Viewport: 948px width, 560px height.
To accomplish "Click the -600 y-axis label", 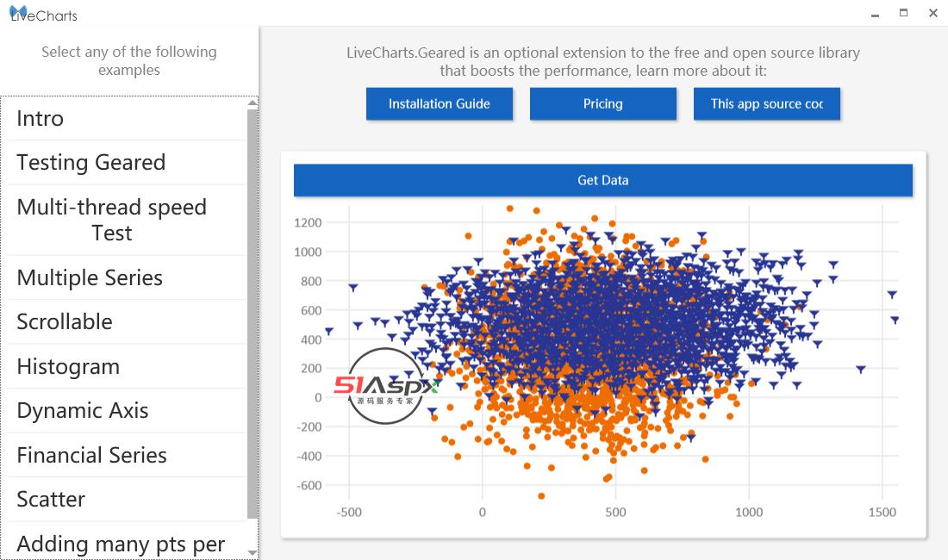I will 309,486.
